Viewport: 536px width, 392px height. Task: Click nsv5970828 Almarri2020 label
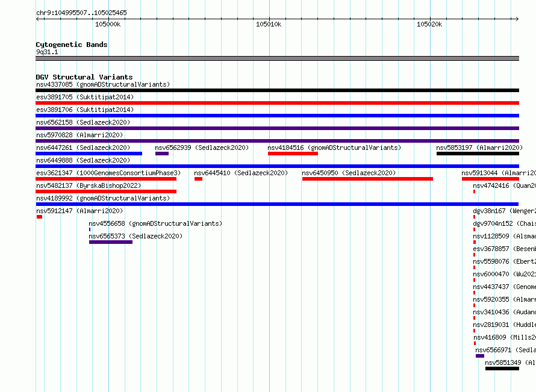(79, 135)
